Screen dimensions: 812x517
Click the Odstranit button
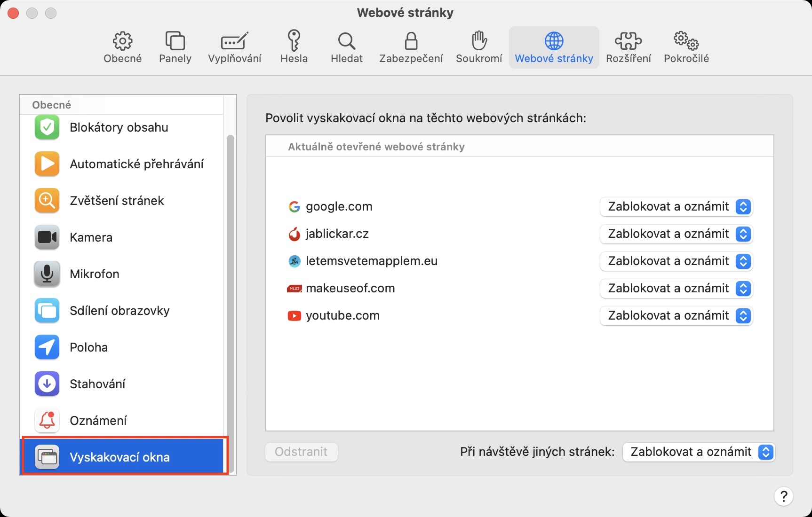click(302, 452)
